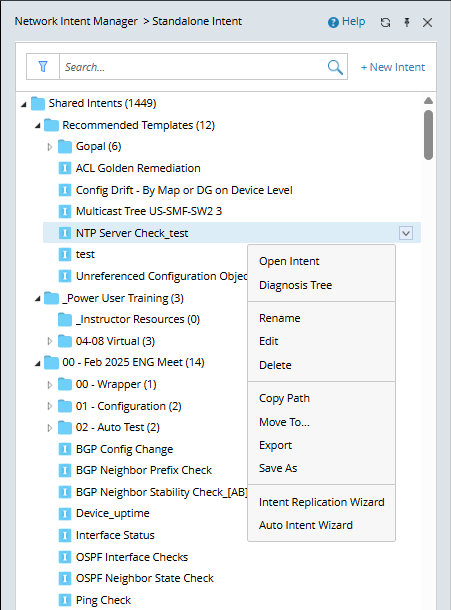Click the refresh icon beside Help
Screen dimensions: 451x610
(x=385, y=23)
